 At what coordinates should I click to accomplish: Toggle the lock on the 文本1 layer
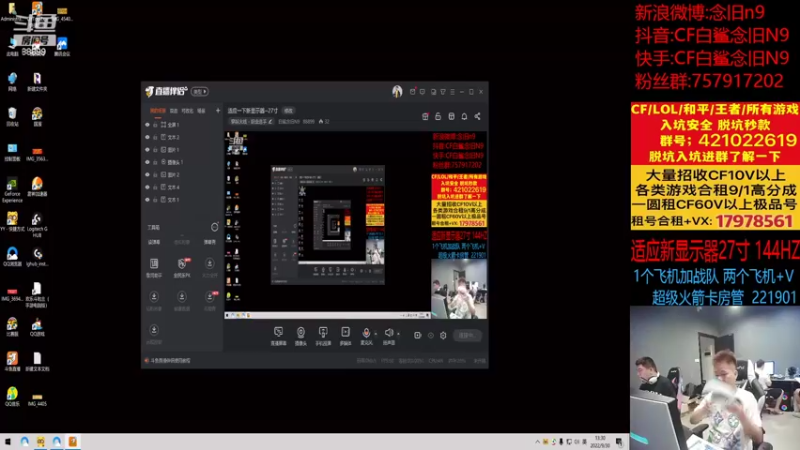[x=156, y=199]
